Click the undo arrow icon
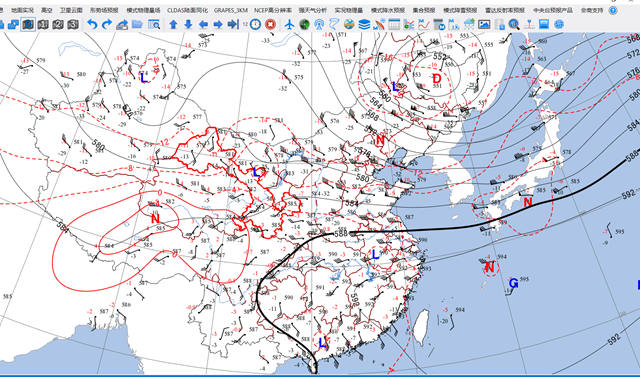The height and width of the screenshot is (377, 640). (x=92, y=24)
